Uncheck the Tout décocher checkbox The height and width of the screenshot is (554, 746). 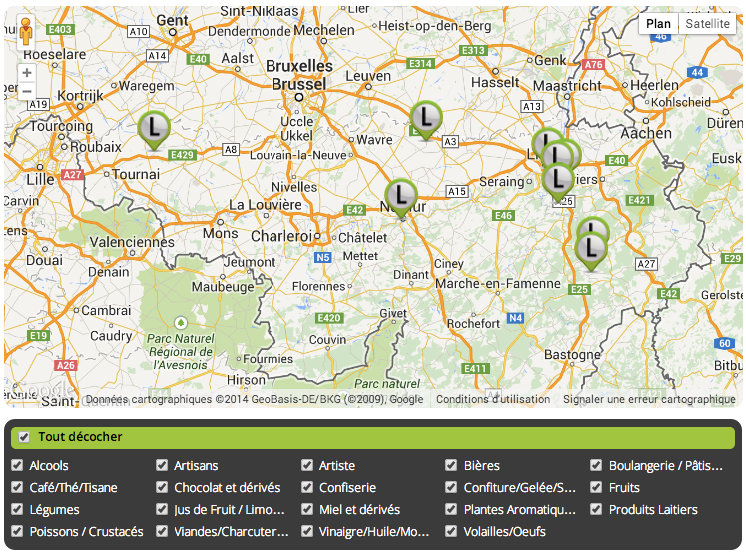coord(24,437)
